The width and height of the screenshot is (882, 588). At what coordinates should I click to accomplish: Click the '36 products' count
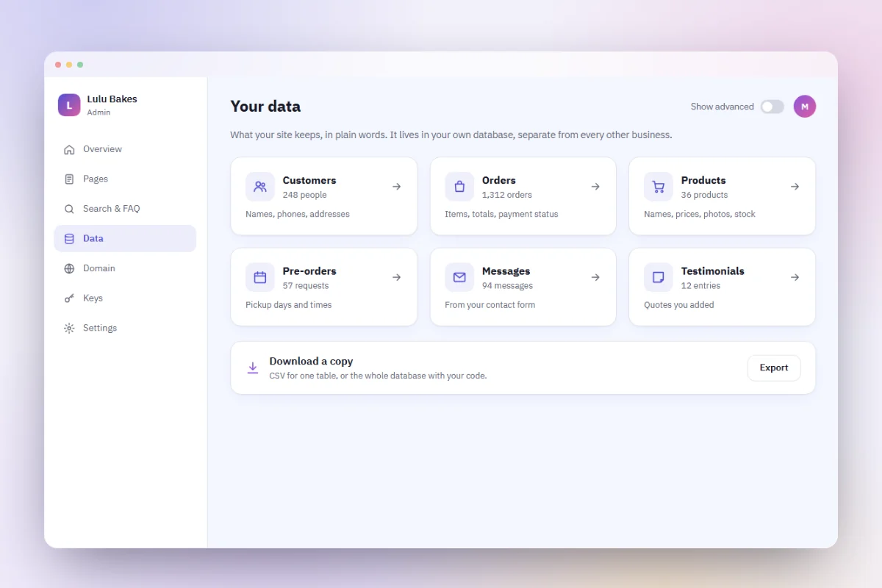click(704, 195)
